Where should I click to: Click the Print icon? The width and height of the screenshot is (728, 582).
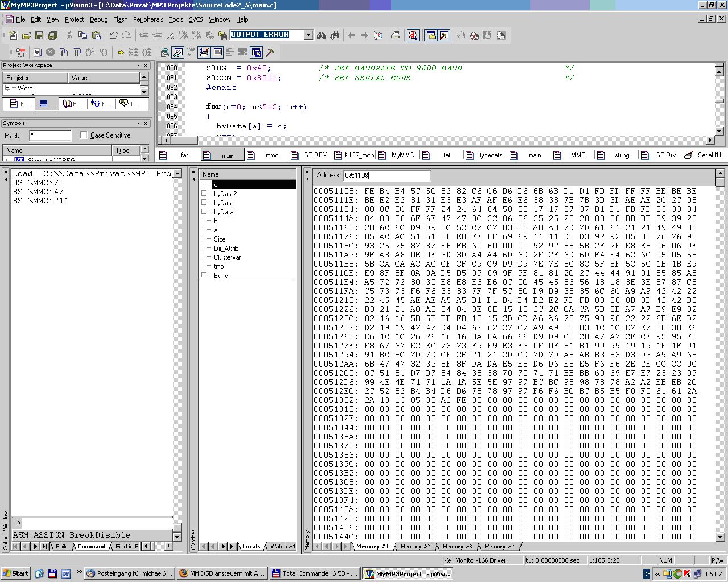[396, 35]
